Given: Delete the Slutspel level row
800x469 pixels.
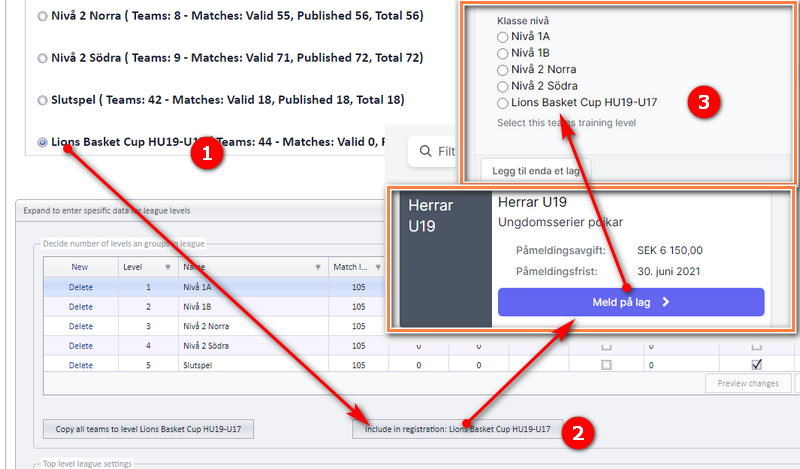Looking at the screenshot, I should 81,365.
